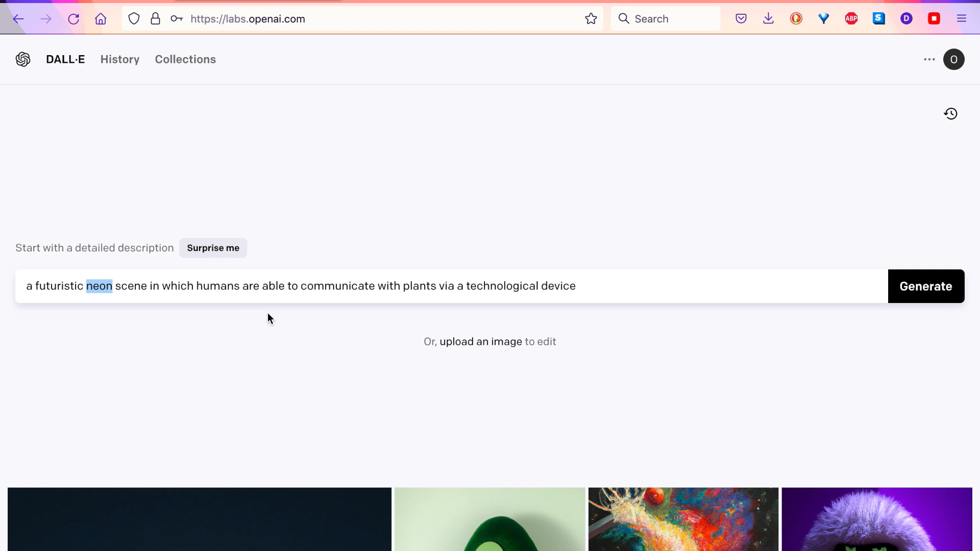Click the OpenAI logo icon

point(23,59)
